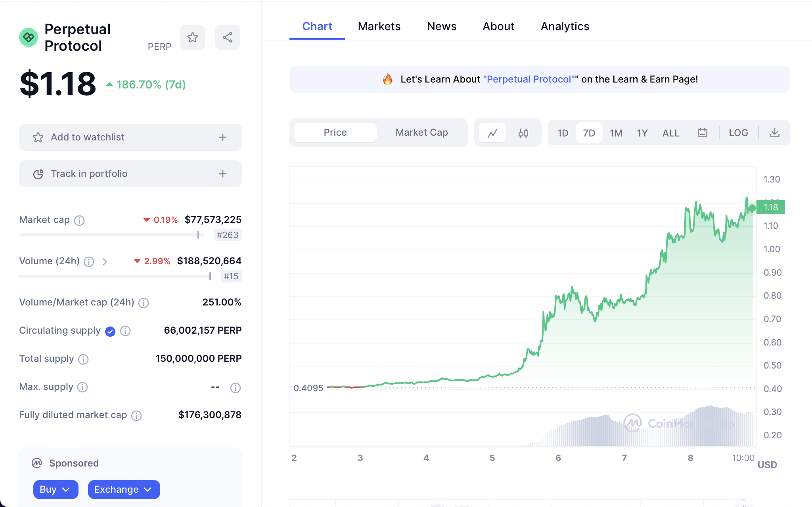Click the star favorite icon beside PERP
Viewport: 812px width, 507px height.
(193, 37)
